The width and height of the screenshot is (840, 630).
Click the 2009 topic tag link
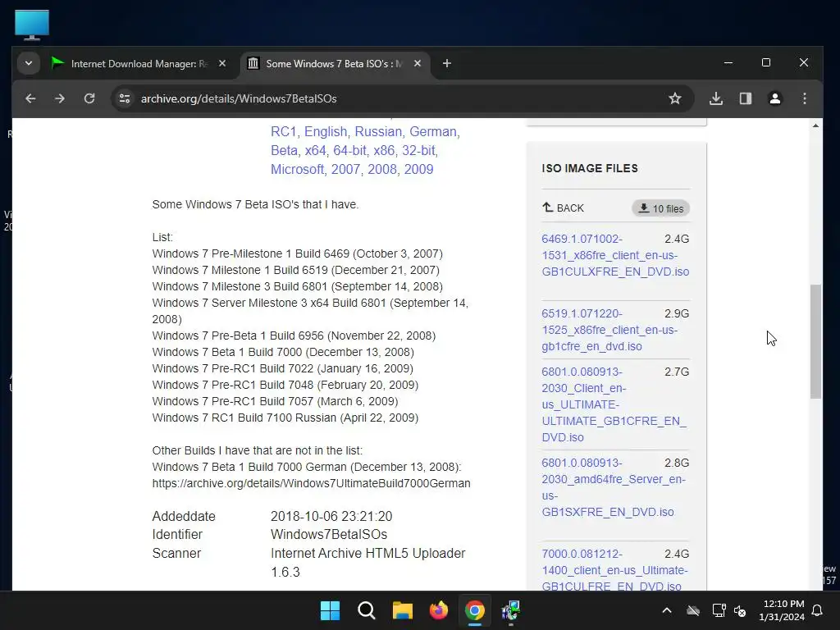pos(418,169)
